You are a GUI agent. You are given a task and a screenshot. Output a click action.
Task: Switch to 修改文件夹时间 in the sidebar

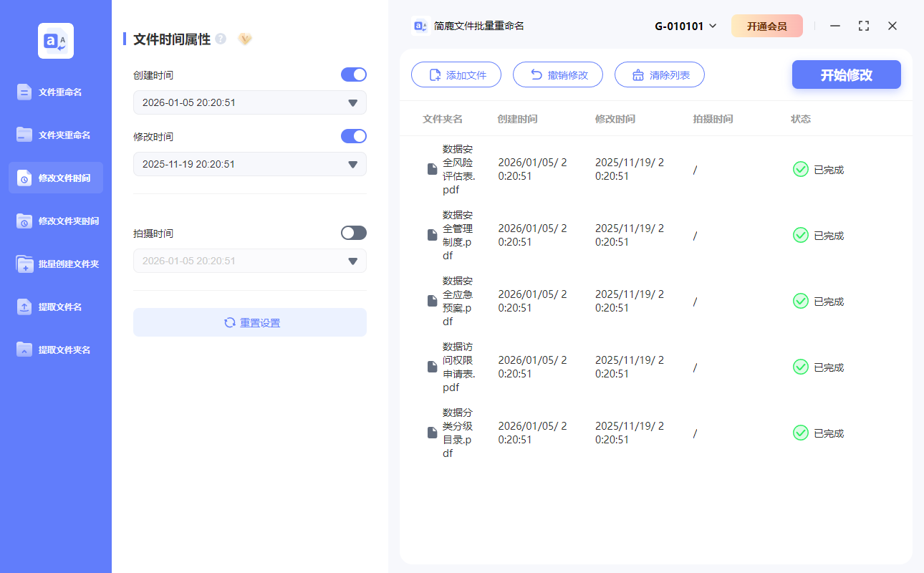[56, 221]
